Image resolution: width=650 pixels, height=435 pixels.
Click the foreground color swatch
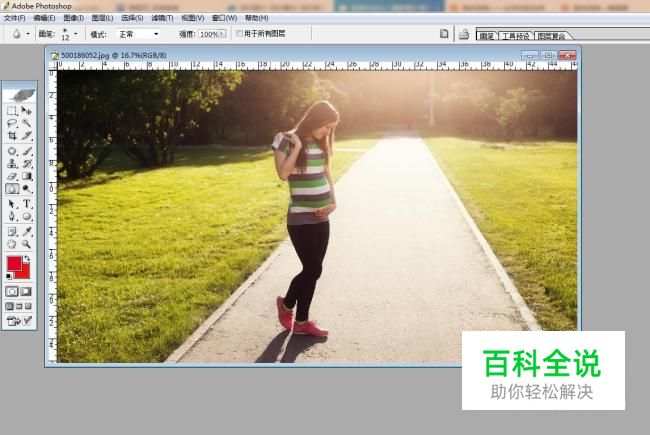point(15,264)
